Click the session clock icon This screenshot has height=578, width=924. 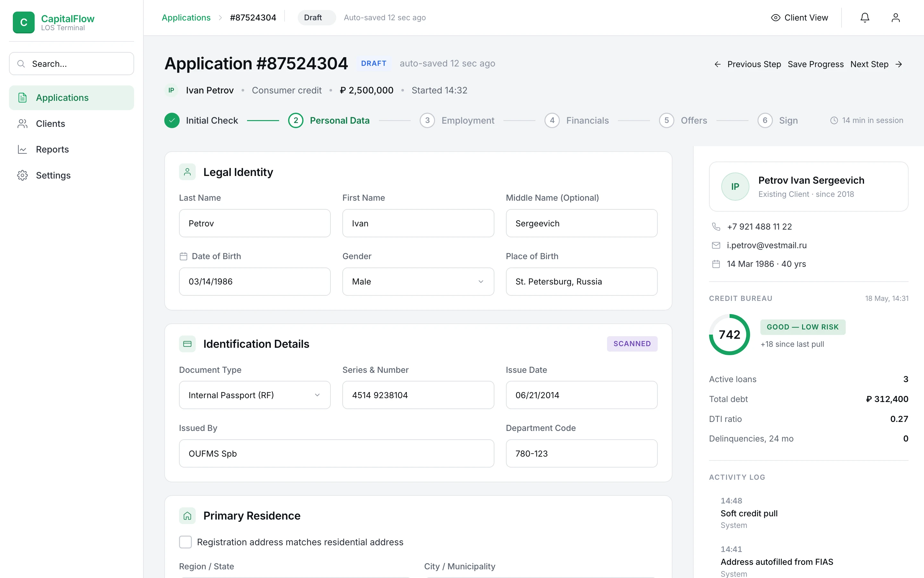834,120
